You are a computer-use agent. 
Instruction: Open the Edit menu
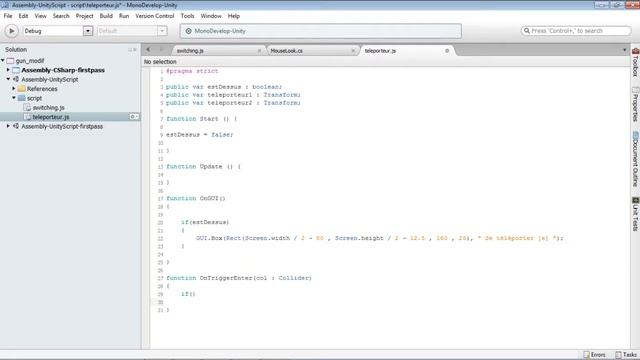point(23,16)
